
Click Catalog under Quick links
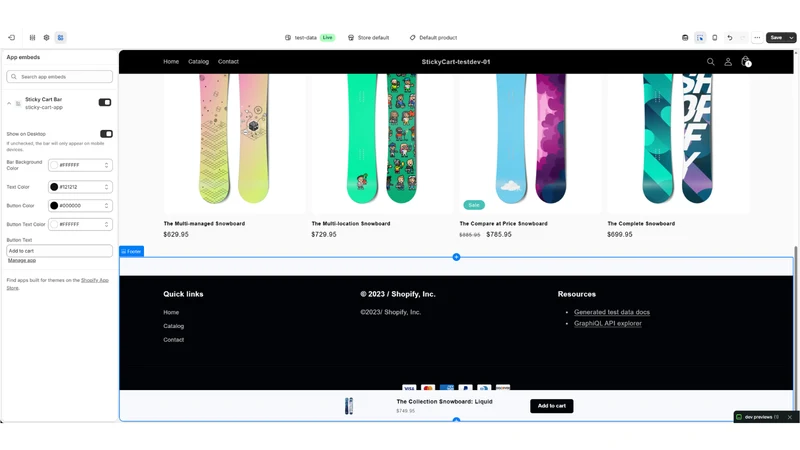[x=173, y=326]
